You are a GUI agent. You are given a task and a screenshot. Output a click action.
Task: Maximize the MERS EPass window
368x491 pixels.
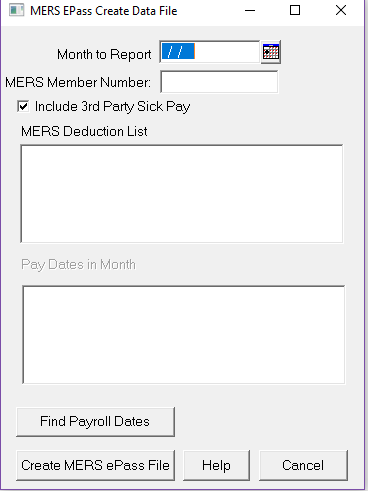pyautogui.click(x=295, y=11)
